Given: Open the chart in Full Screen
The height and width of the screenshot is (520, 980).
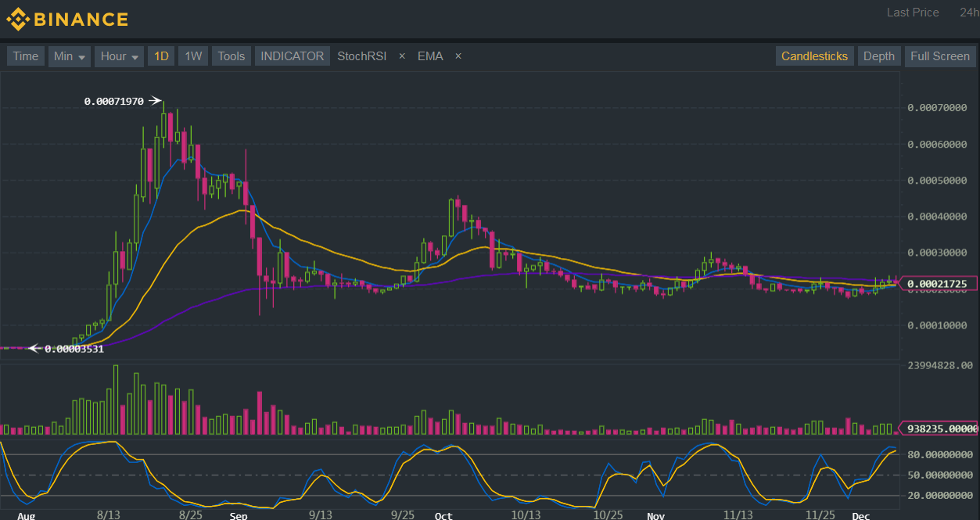Looking at the screenshot, I should pyautogui.click(x=939, y=56).
